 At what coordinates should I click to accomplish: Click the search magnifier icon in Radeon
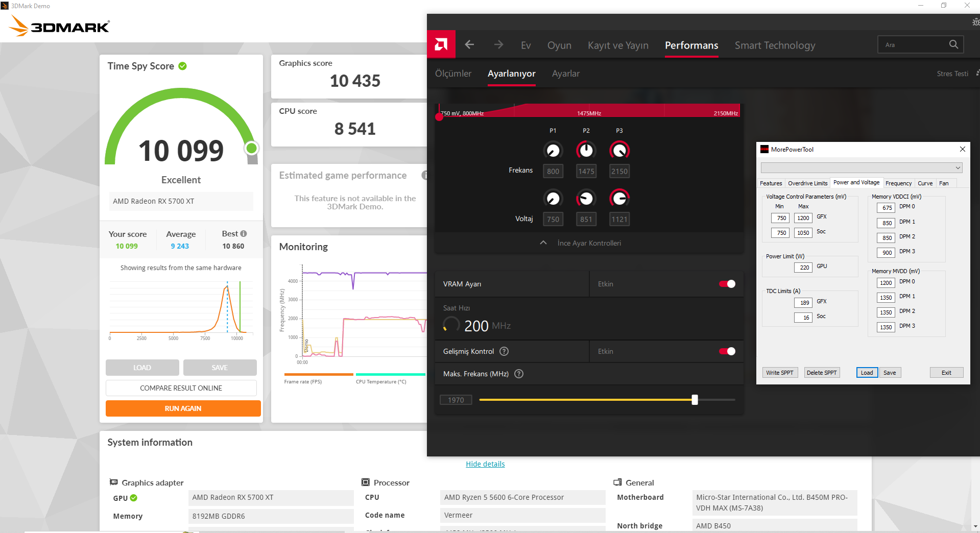click(953, 44)
